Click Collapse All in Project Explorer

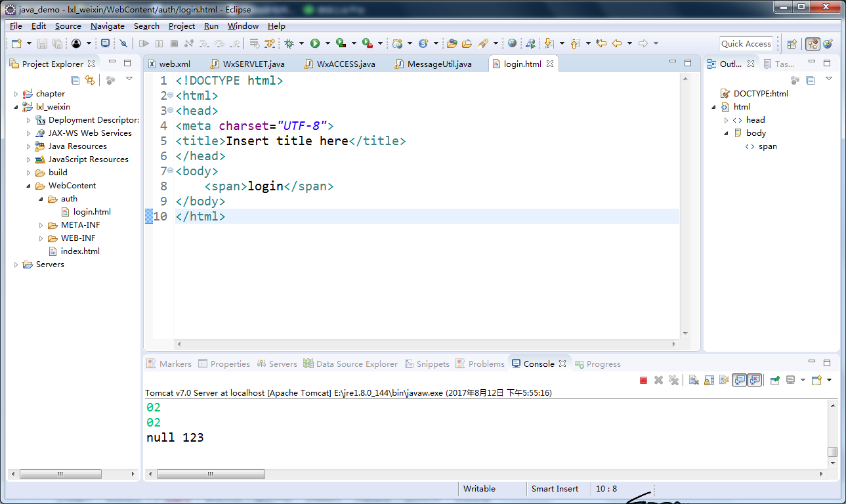(75, 80)
